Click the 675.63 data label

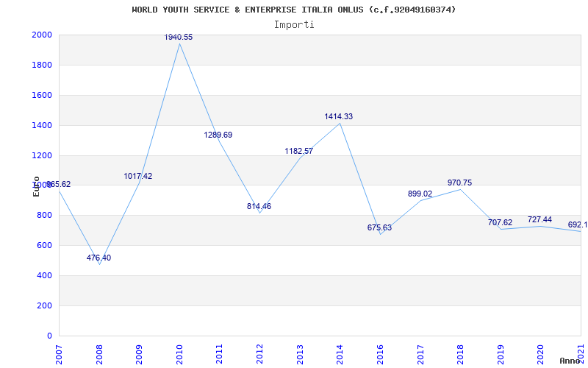(x=379, y=227)
